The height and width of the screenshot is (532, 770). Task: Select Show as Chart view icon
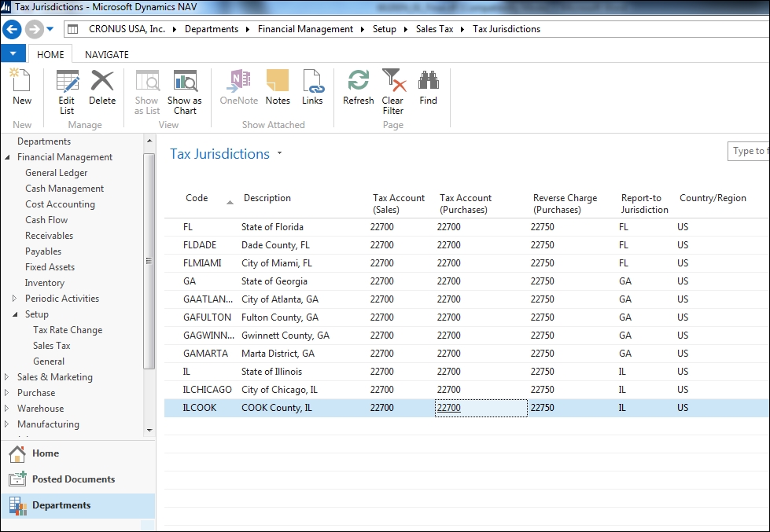185,91
